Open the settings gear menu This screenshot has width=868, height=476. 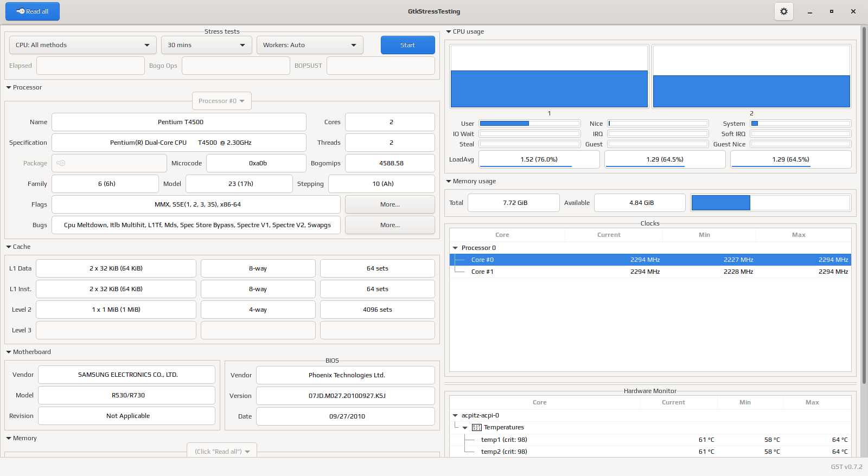(x=783, y=11)
